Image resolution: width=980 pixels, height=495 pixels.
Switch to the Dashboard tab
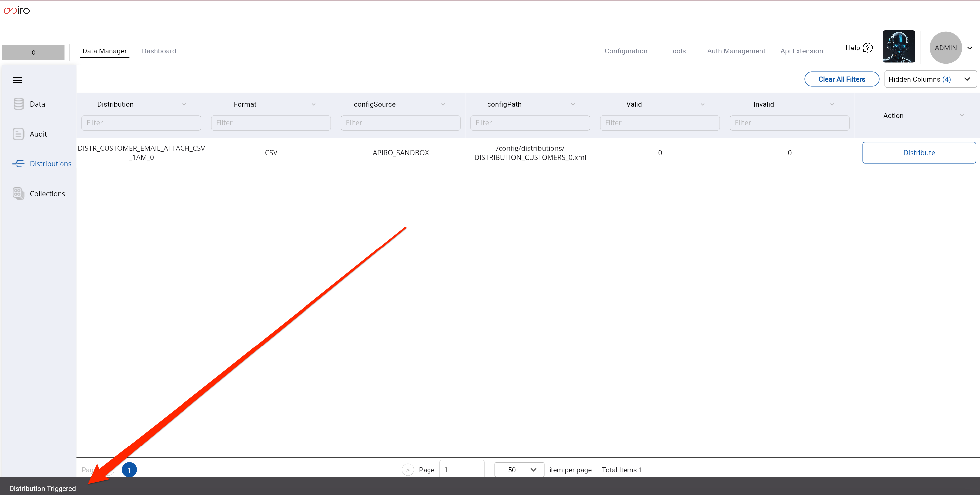pos(159,51)
